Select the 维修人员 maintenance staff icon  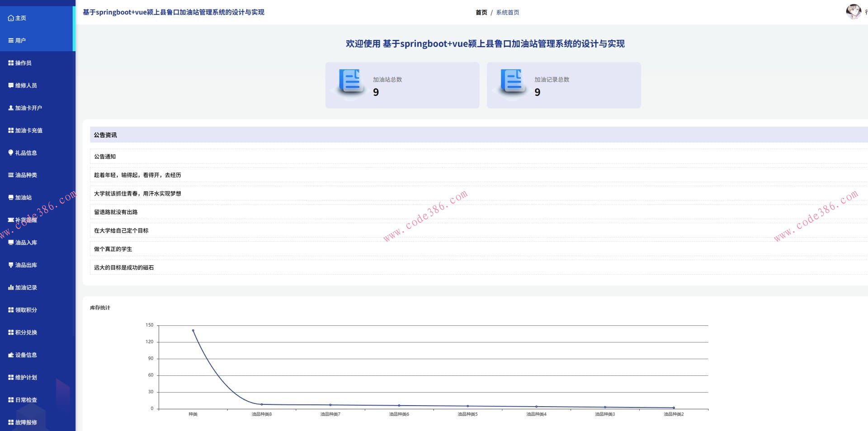coord(11,85)
